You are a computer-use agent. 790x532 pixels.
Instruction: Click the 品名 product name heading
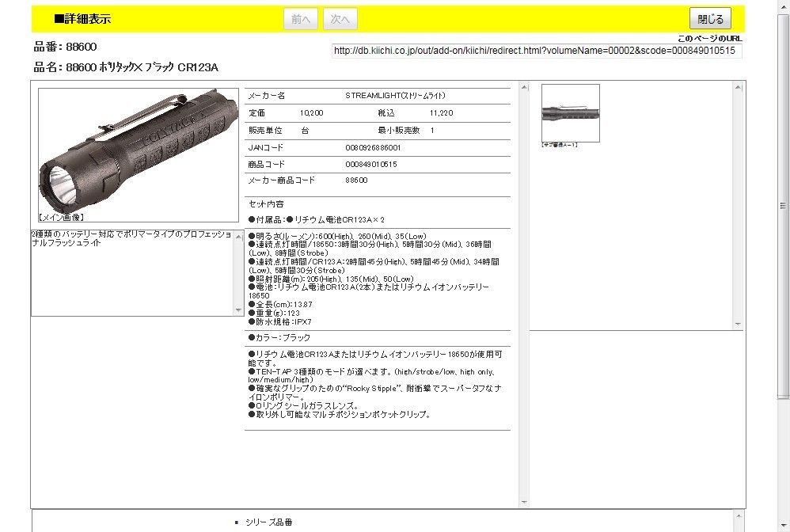coord(126,67)
